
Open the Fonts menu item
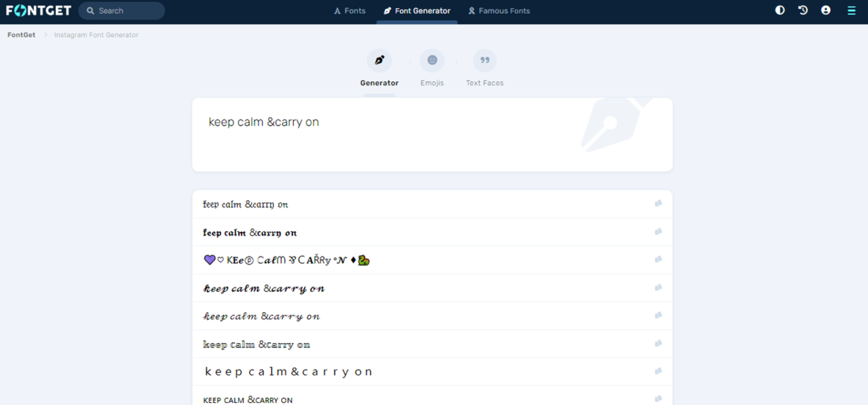point(350,11)
